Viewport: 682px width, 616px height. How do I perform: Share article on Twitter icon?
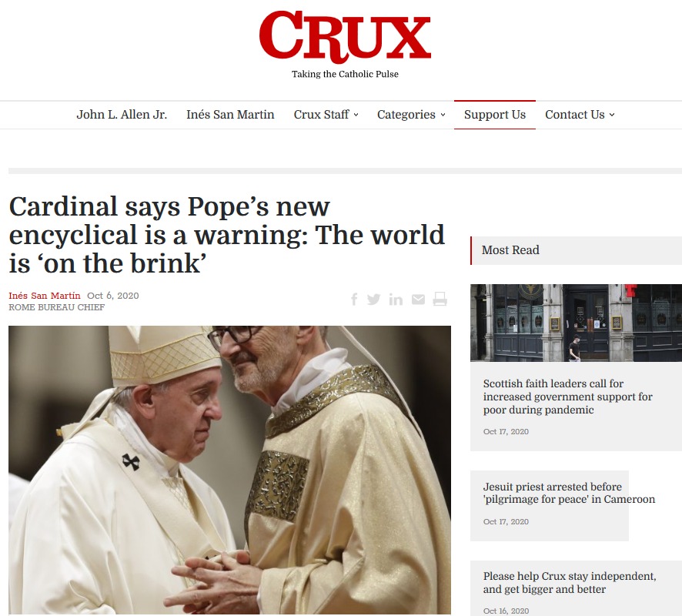coord(373,300)
